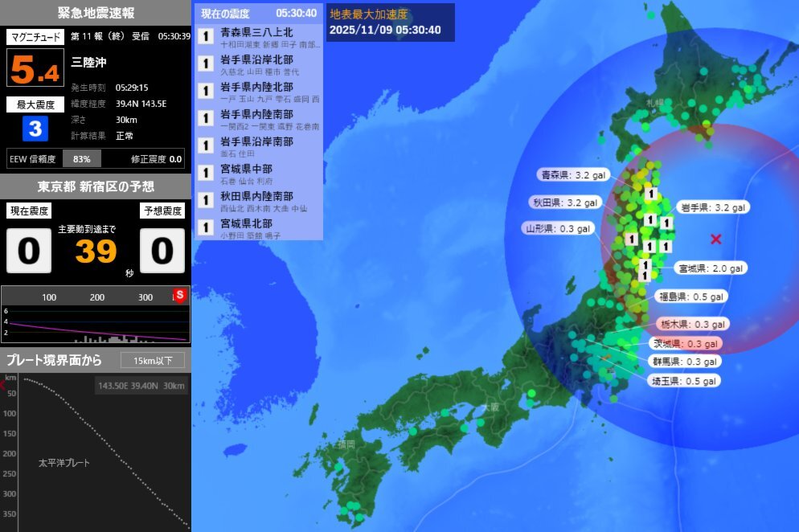
Task: Click the red S-wave marker on the graph
Action: [x=180, y=296]
